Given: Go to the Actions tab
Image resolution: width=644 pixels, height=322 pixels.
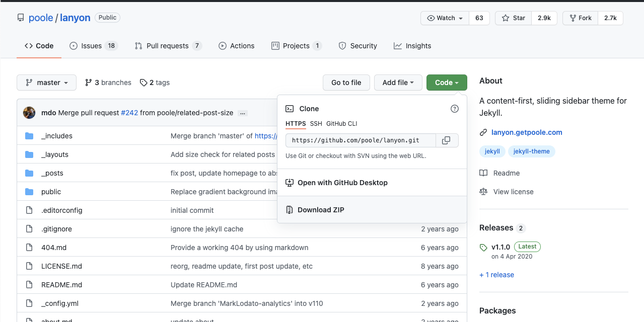Looking at the screenshot, I should coord(237,46).
